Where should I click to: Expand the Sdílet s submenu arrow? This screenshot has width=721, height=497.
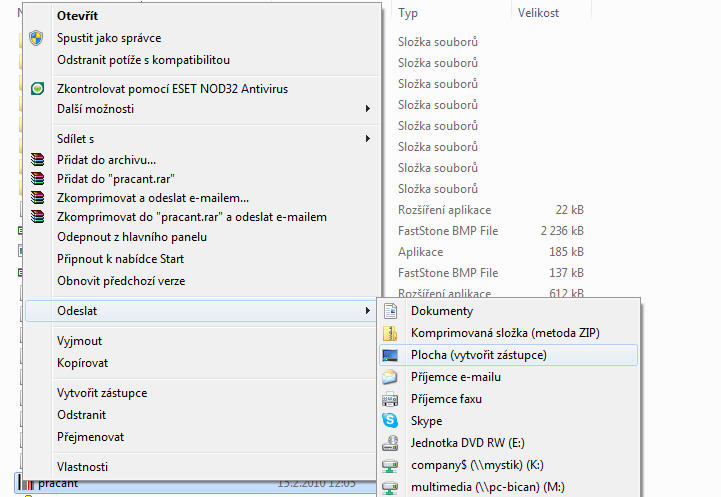(367, 138)
